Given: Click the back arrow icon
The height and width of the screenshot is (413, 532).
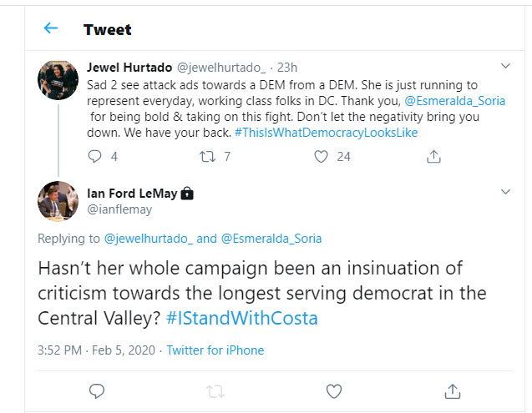Looking at the screenshot, I should (x=51, y=28).
